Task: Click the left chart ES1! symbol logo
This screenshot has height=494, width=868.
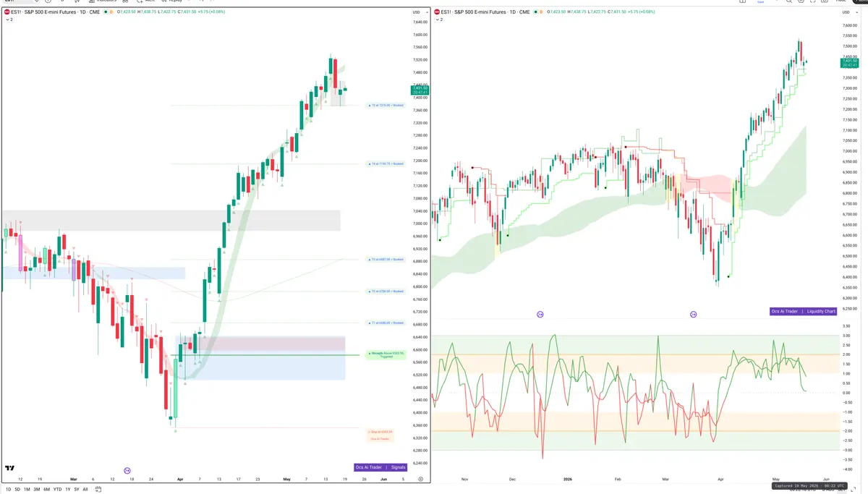Action: [x=7, y=12]
